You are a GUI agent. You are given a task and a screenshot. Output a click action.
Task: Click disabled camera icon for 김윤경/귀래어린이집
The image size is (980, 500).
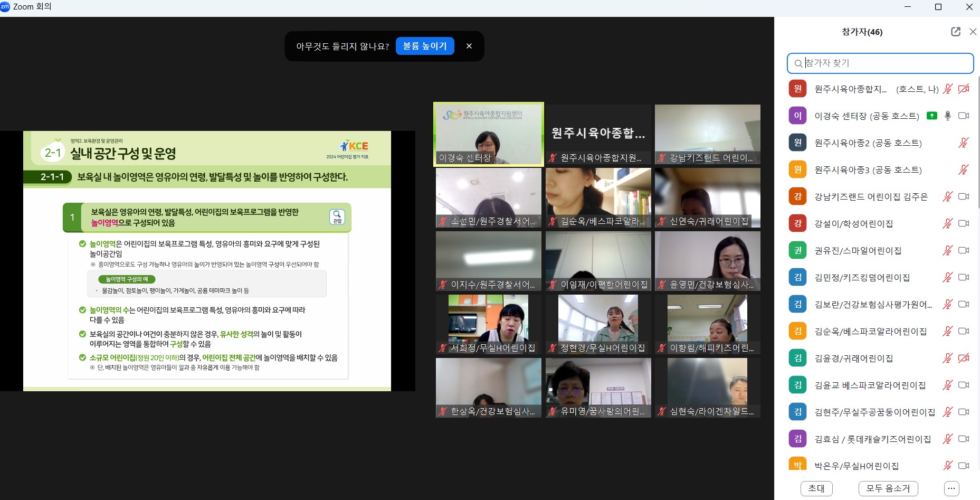click(x=964, y=358)
